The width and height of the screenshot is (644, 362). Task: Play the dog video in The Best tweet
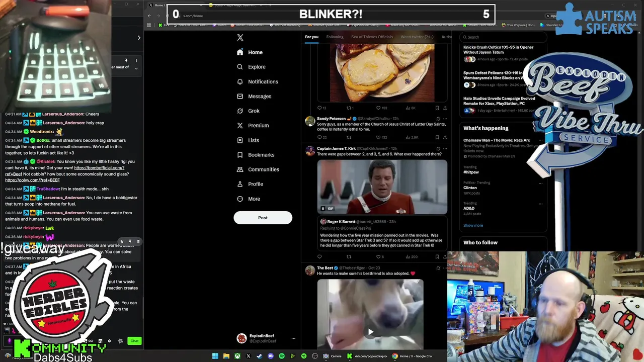pyautogui.click(x=370, y=331)
